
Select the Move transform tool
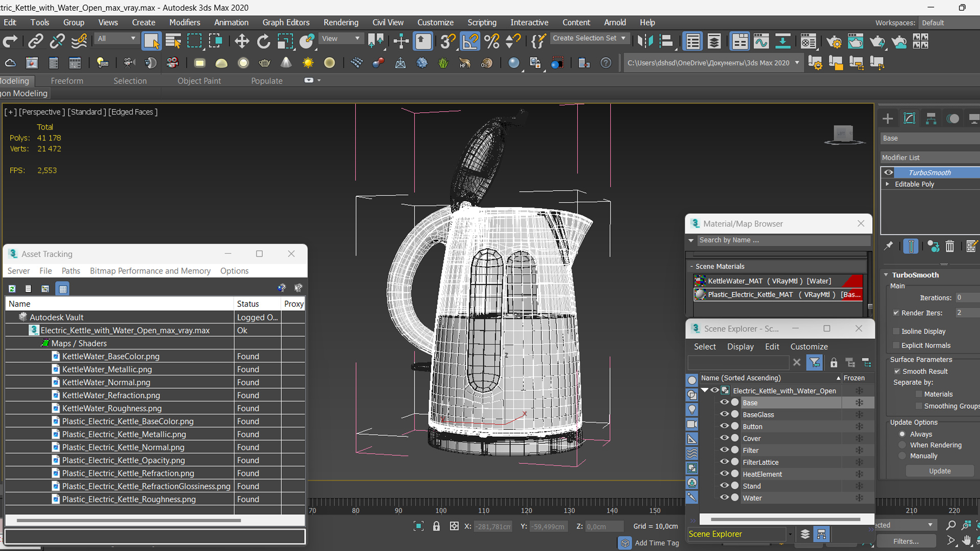click(x=241, y=41)
